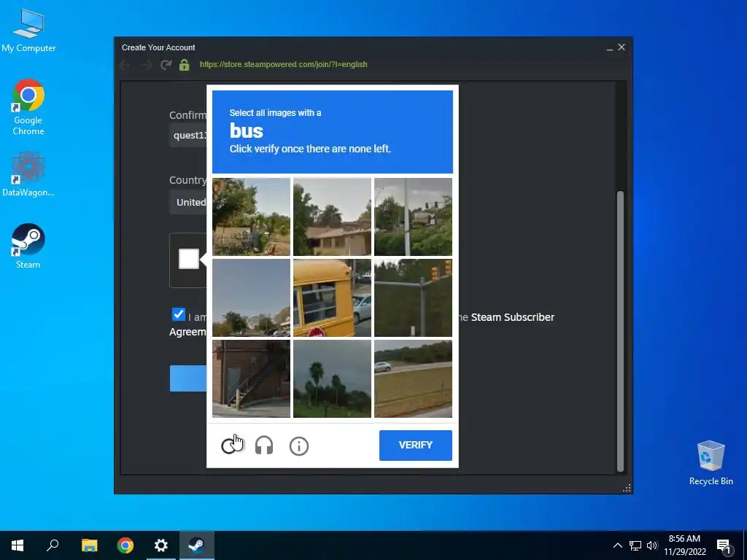Click the volume speaker tray icon

(x=652, y=545)
